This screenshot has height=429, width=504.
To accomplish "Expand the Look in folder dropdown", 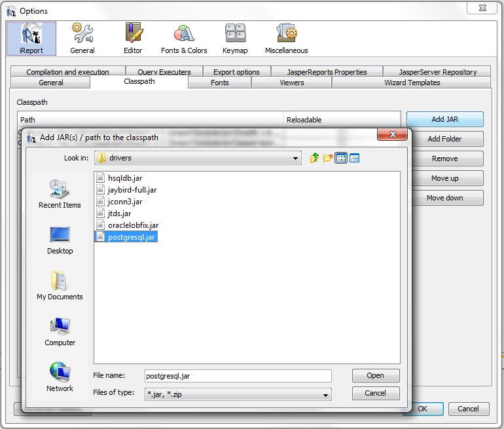I will (x=296, y=158).
